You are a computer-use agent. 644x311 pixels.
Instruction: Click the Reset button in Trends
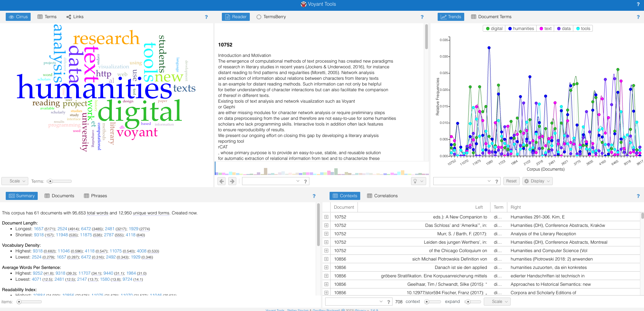click(x=511, y=181)
